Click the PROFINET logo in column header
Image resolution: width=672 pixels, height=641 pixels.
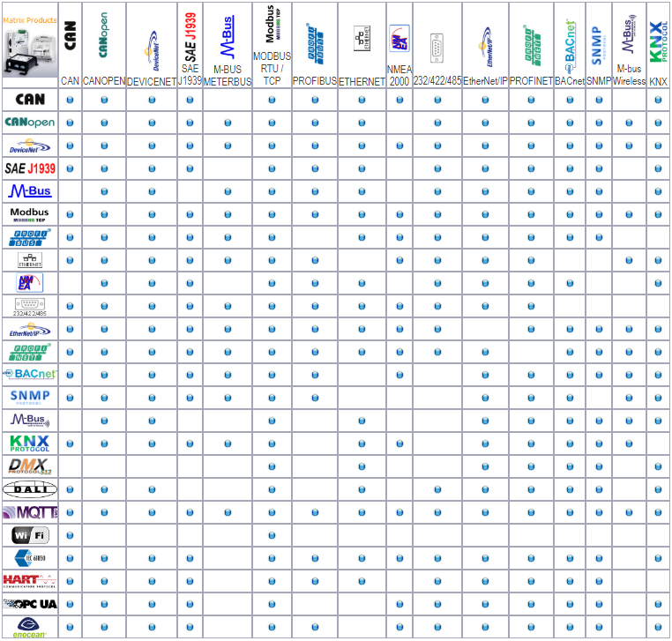coord(532,46)
